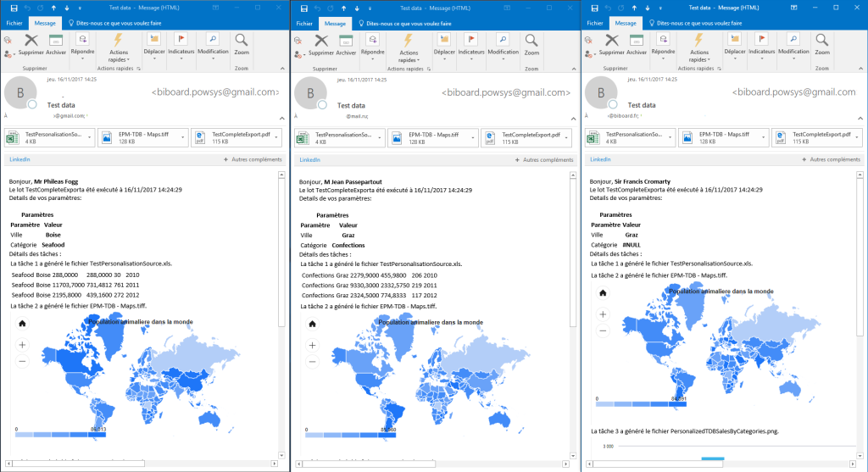Click 'Confections Graz 9330,3000' data row
Screen dimensions: 868x472
pyautogui.click(x=370, y=286)
